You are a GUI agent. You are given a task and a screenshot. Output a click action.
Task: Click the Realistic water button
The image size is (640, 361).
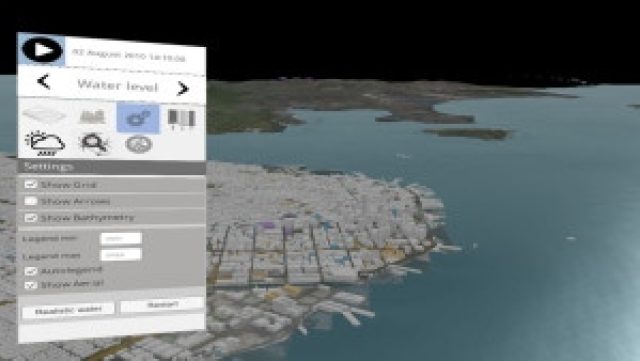[x=68, y=310]
